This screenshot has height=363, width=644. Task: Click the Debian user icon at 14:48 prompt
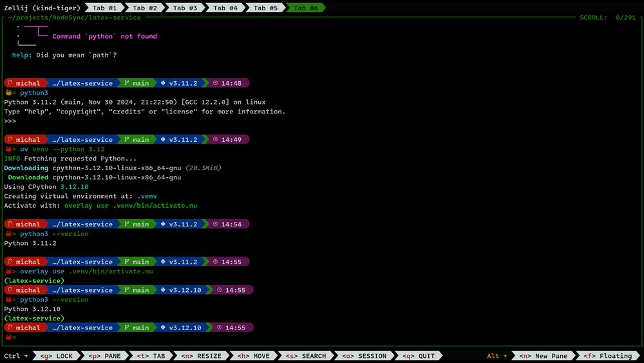tap(10, 83)
